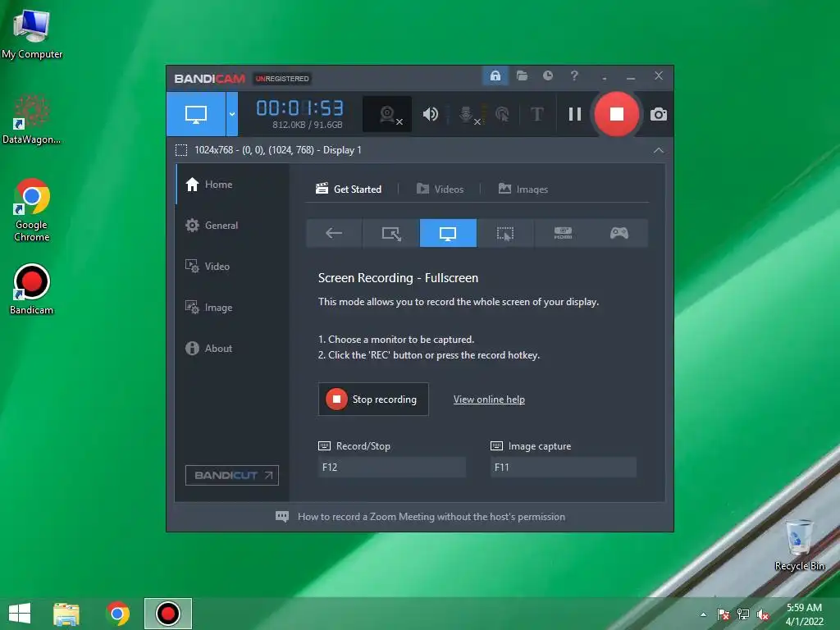
Task: Take a screenshot with camera icon
Action: point(659,114)
